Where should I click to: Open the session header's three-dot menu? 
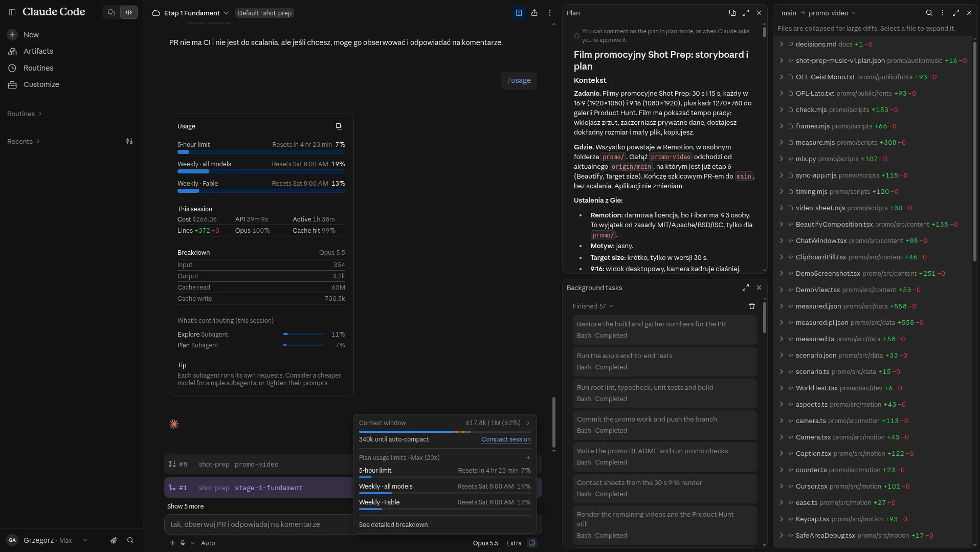pos(550,13)
